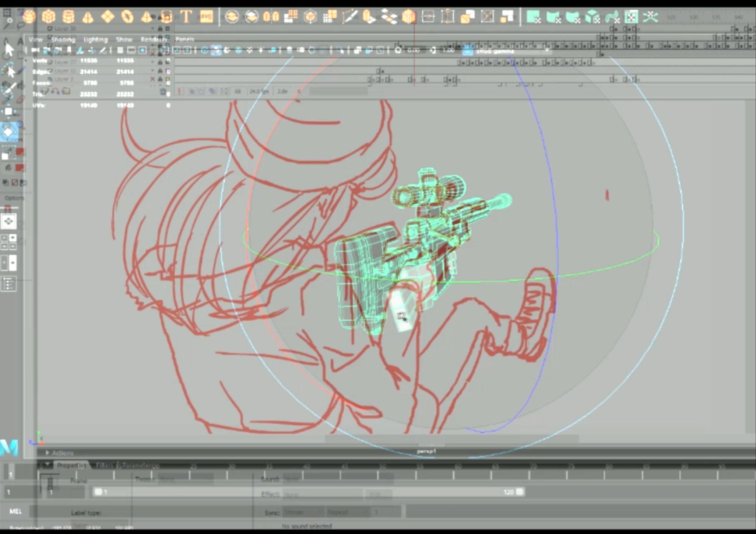Toggle the lock on Layer 30
Image resolution: width=756 pixels, height=534 pixels.
coord(160,28)
